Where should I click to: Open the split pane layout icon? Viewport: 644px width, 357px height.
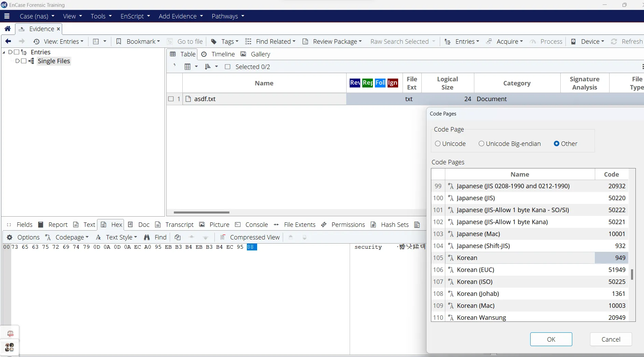click(96, 41)
